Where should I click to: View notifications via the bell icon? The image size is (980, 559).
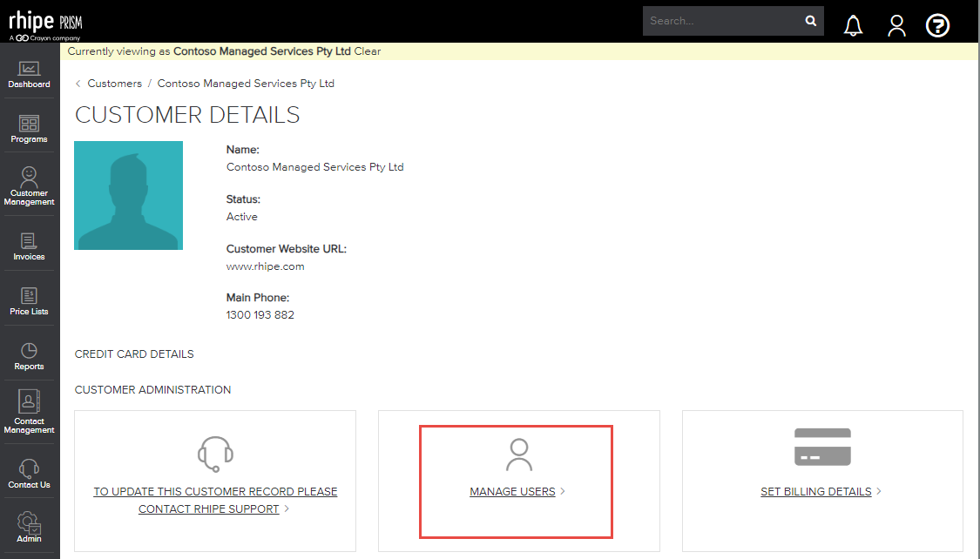coord(853,25)
